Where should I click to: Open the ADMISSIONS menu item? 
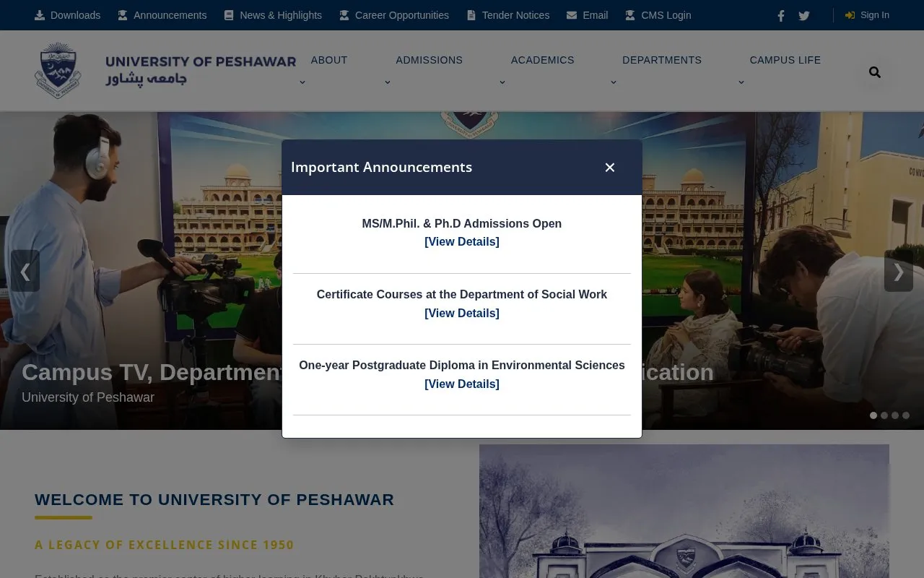pos(430,60)
